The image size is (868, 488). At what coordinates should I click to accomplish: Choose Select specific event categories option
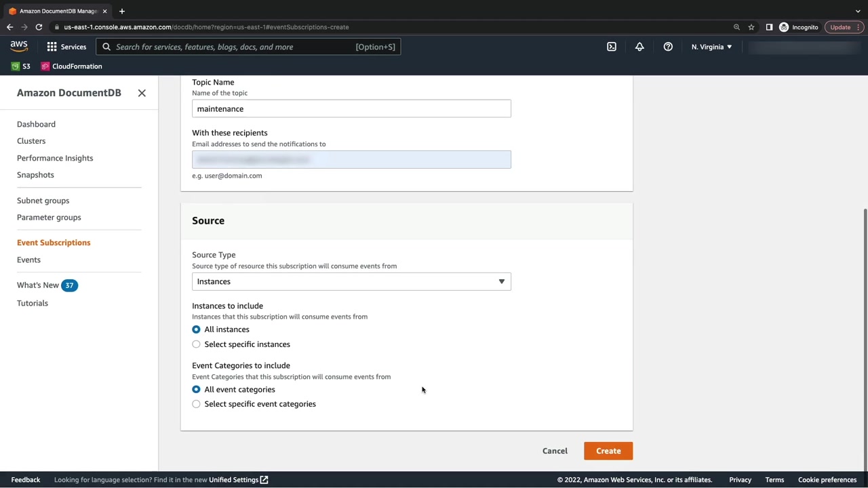pos(196,404)
